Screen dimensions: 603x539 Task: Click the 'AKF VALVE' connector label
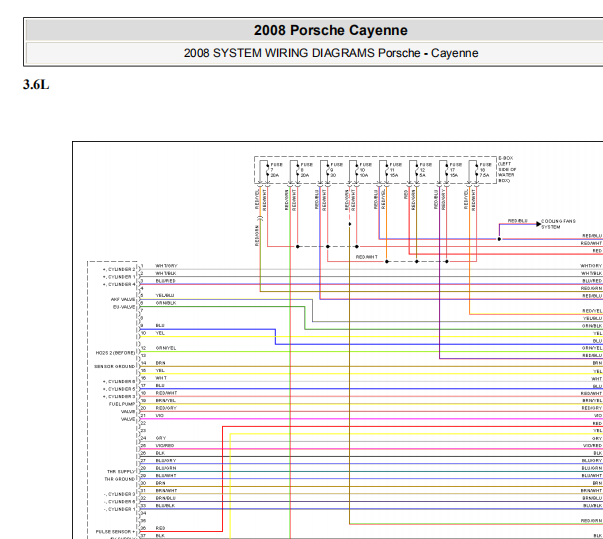point(123,299)
